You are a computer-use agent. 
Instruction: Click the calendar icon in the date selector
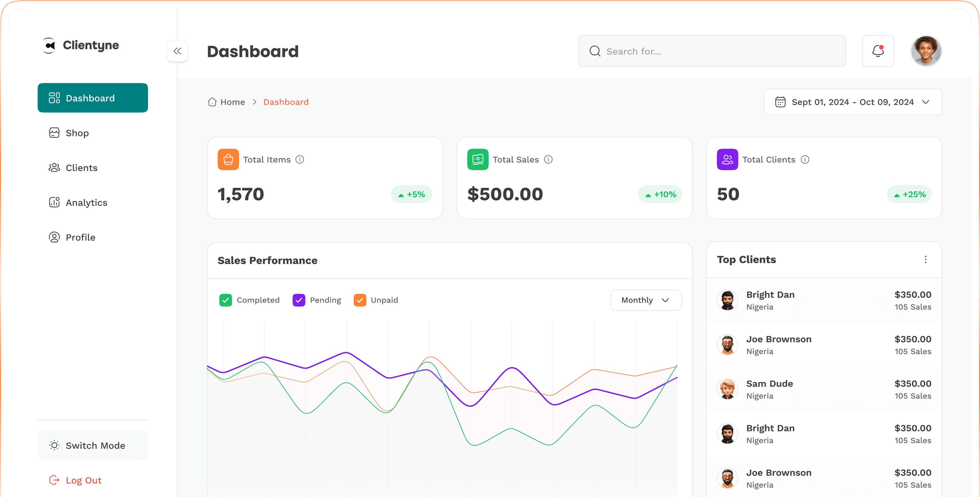pyautogui.click(x=780, y=102)
